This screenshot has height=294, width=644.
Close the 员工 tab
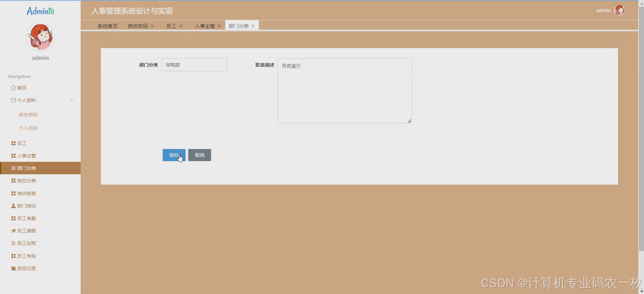[181, 26]
